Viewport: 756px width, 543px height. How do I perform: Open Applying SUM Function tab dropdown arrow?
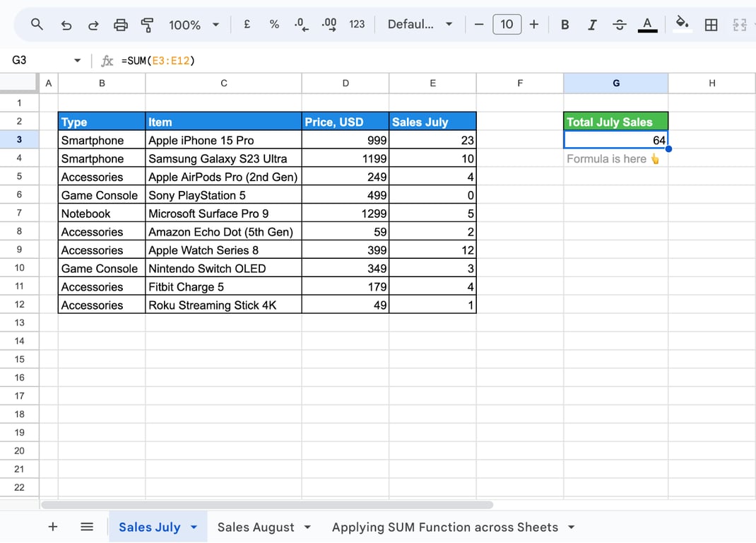pyautogui.click(x=571, y=527)
